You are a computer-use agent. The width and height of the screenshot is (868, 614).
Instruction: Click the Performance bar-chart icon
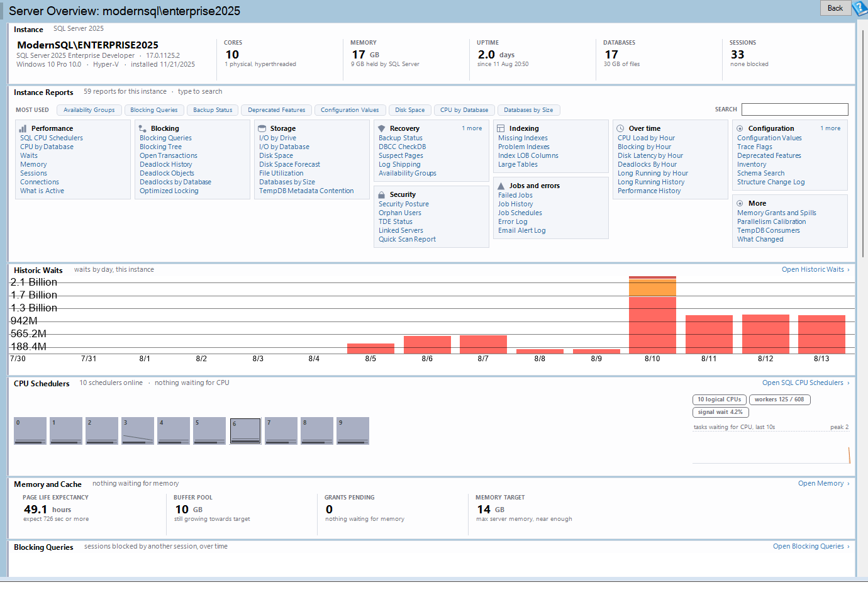(23, 128)
